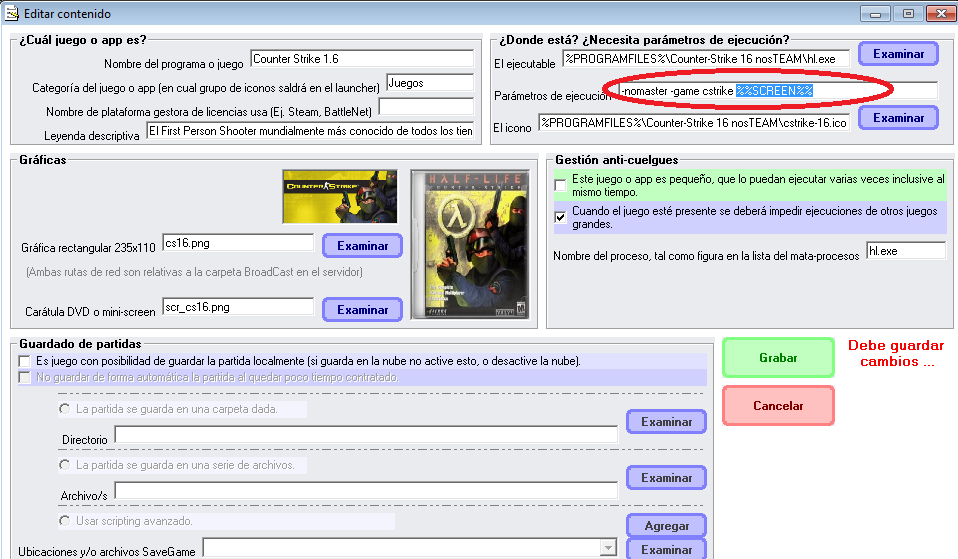The height and width of the screenshot is (559, 958).
Task: Click the BroadCast folder relative paths note
Action: (194, 272)
